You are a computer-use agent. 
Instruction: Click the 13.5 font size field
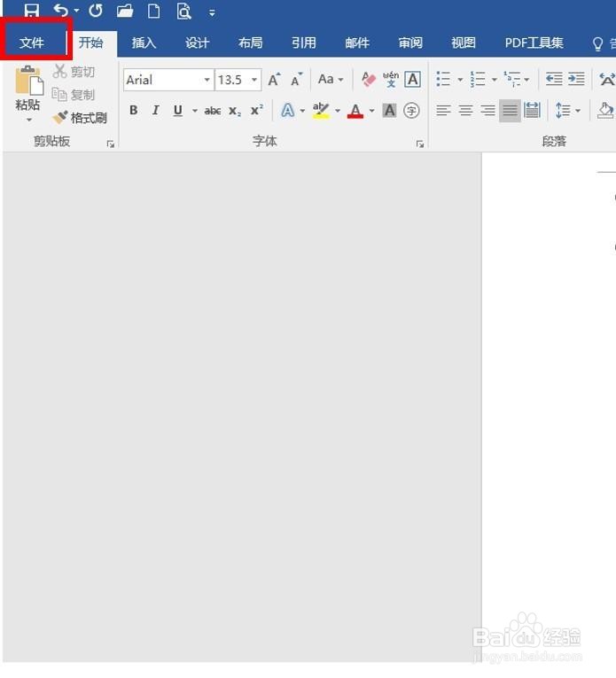[x=232, y=80]
